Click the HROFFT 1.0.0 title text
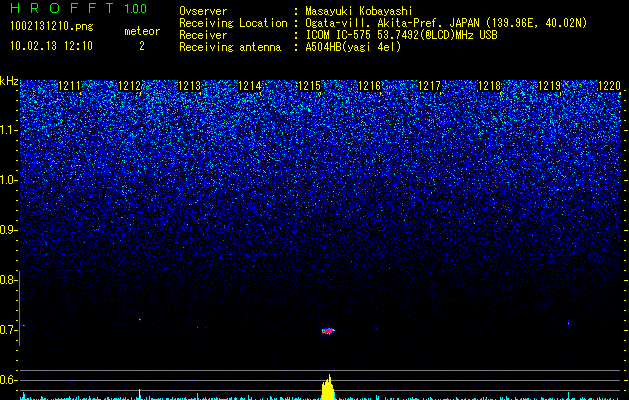 coord(79,8)
